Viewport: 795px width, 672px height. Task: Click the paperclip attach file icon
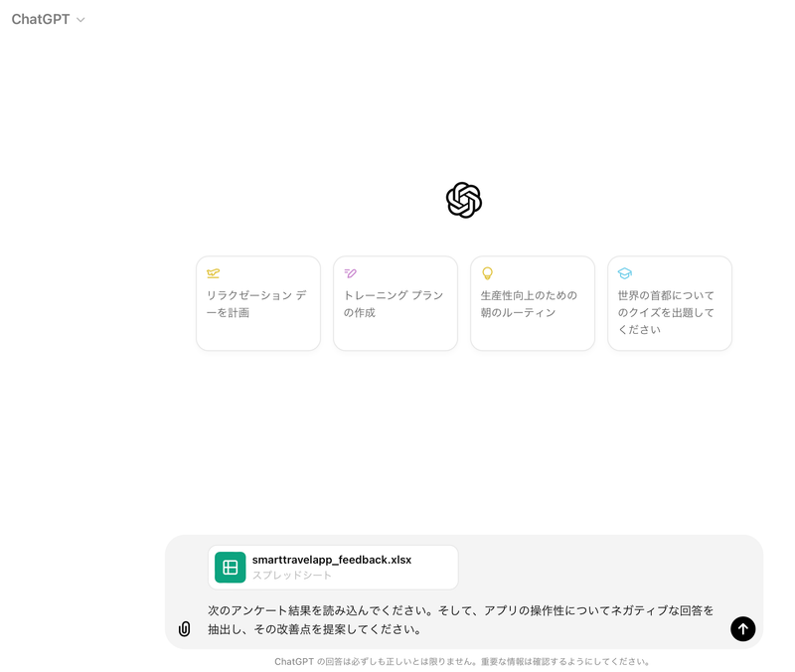[x=184, y=629]
